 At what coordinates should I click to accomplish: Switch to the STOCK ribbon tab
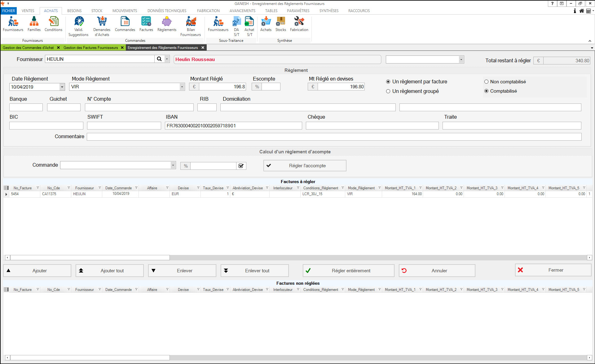pyautogui.click(x=97, y=11)
